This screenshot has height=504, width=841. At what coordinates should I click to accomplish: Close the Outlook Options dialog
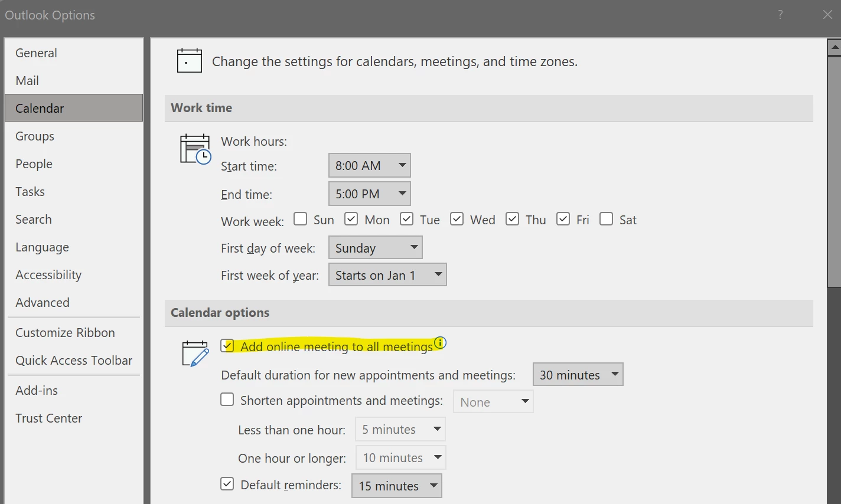(827, 15)
